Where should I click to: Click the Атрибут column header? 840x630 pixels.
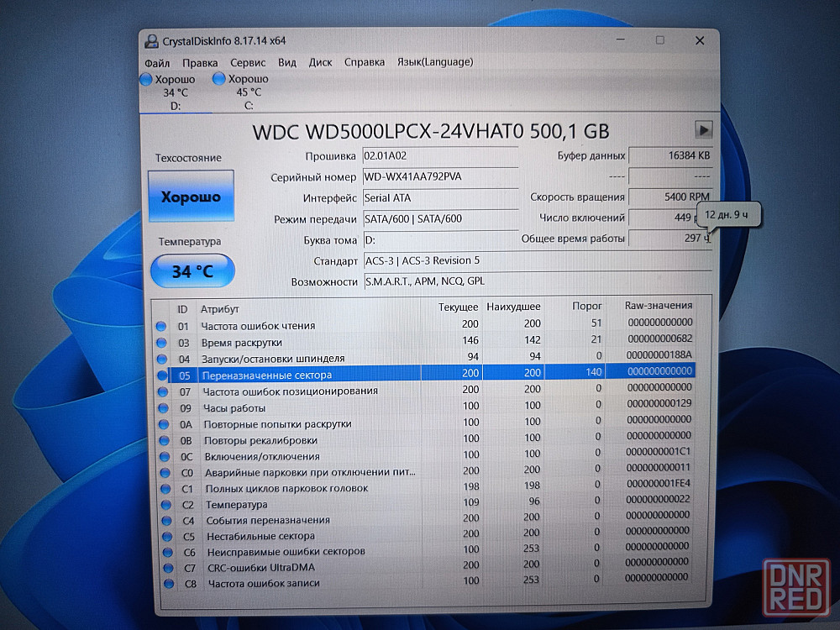[219, 309]
